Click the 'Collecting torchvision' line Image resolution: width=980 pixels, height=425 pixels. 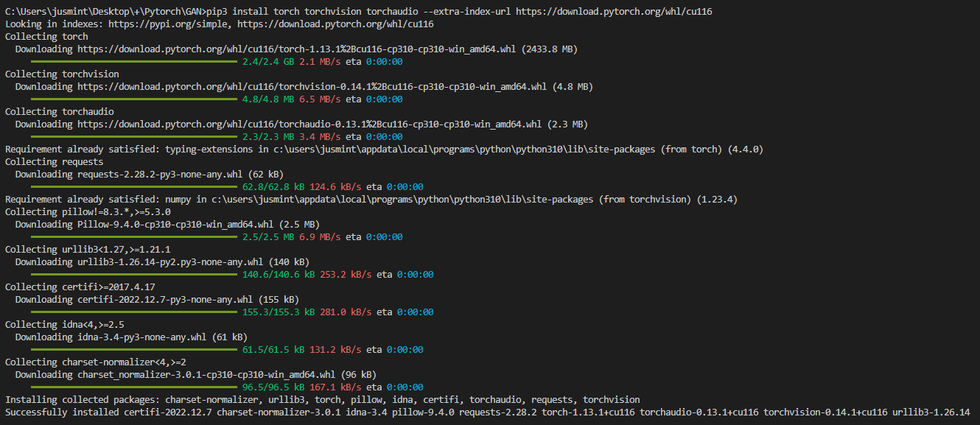[62, 74]
